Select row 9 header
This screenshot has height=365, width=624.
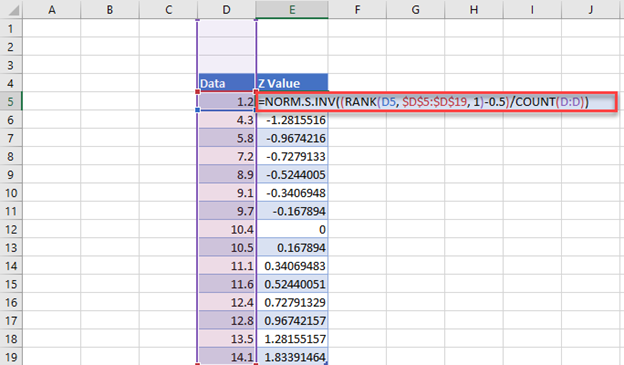(x=11, y=175)
